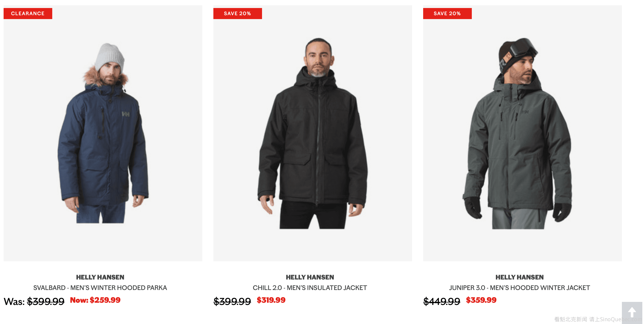Click the Was: $399.99 original price text
The image size is (644, 324).
(x=34, y=301)
